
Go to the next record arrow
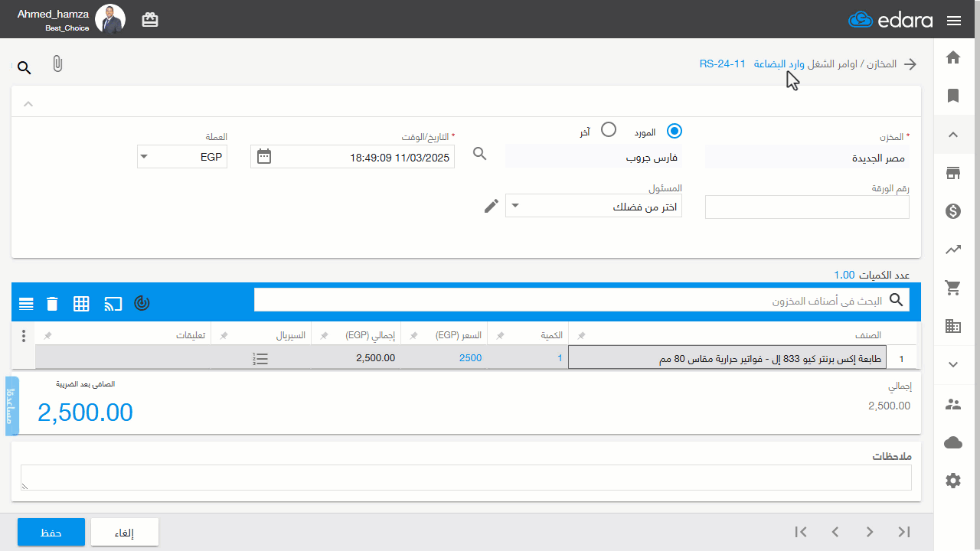[x=870, y=532]
